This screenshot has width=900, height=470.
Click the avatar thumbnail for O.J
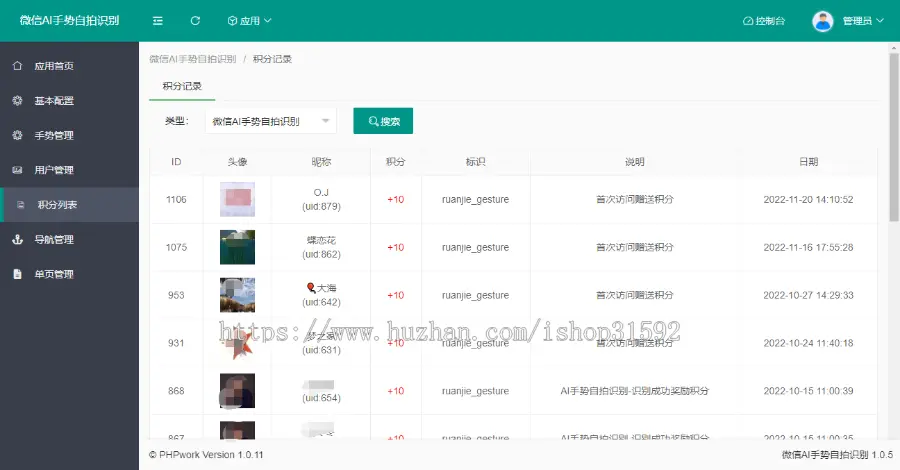[x=237, y=199]
